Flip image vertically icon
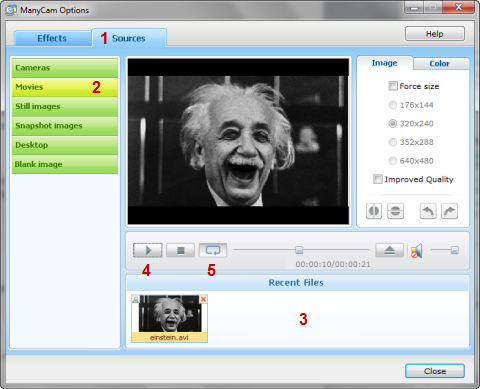This screenshot has height=389, width=480. coord(395,211)
